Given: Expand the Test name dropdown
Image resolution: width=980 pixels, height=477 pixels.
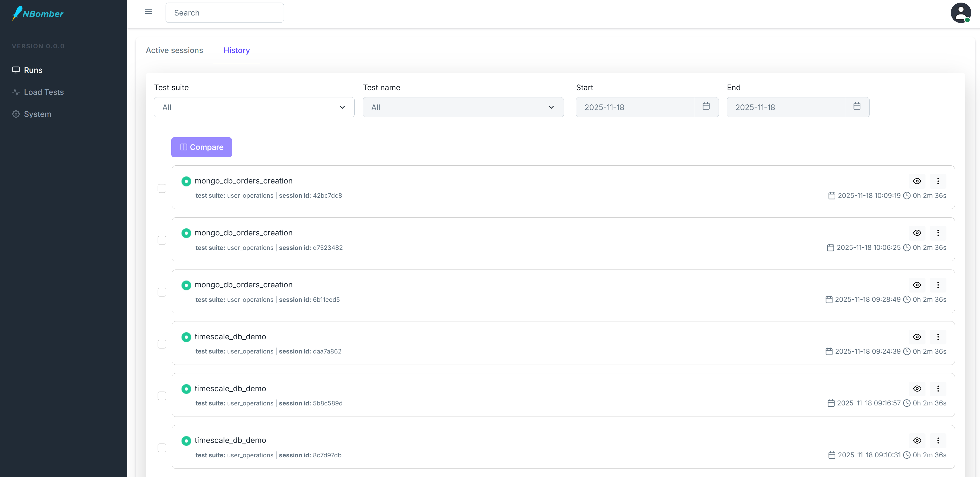Looking at the screenshot, I should coord(463,107).
